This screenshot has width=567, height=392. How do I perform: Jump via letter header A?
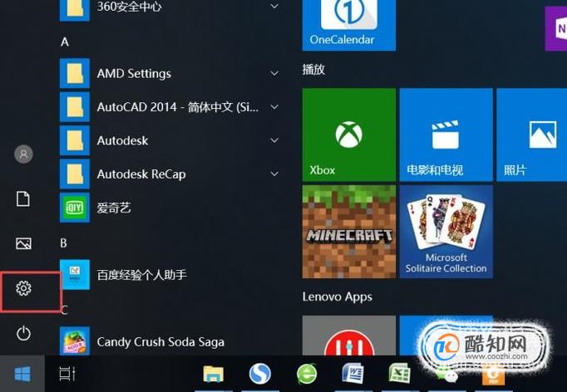click(x=65, y=42)
